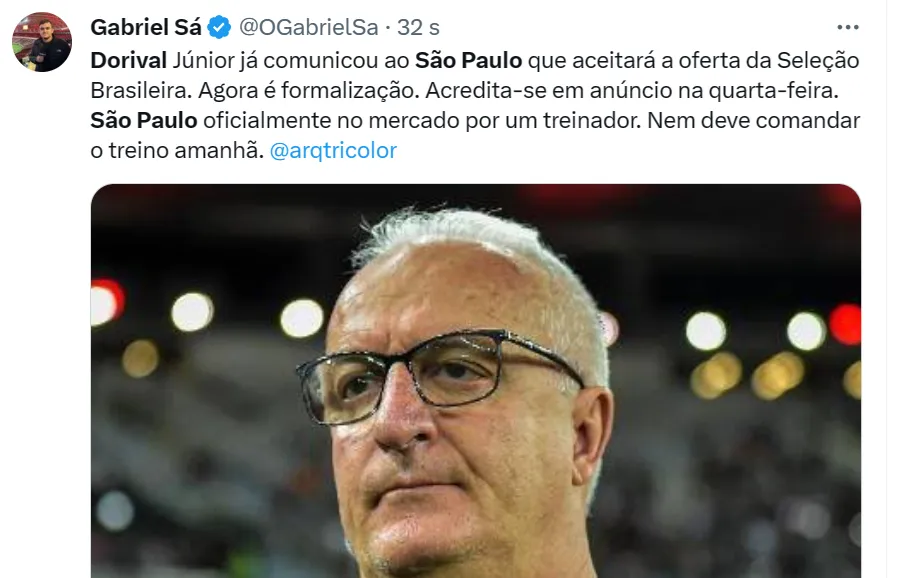Viewport: 910px width, 578px height.
Task: Click the blue verified checkmark badge
Action: click(x=219, y=27)
